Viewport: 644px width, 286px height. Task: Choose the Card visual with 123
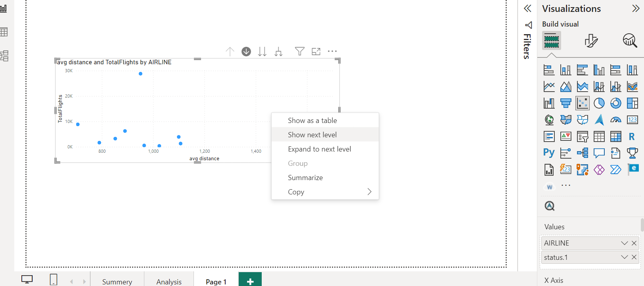[x=632, y=120]
